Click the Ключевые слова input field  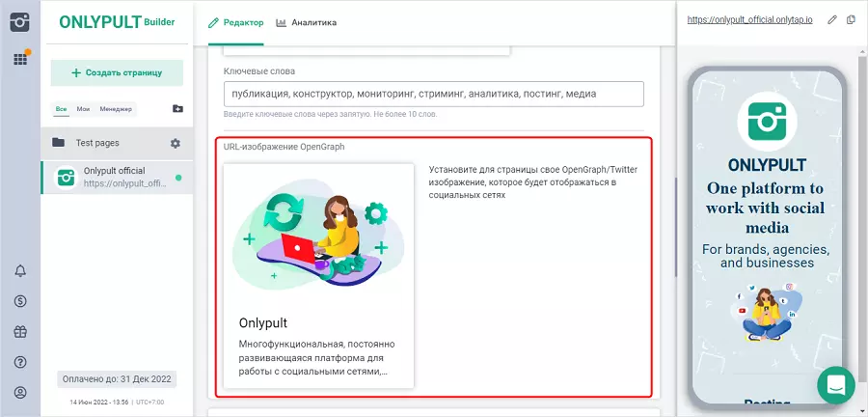[x=432, y=95]
